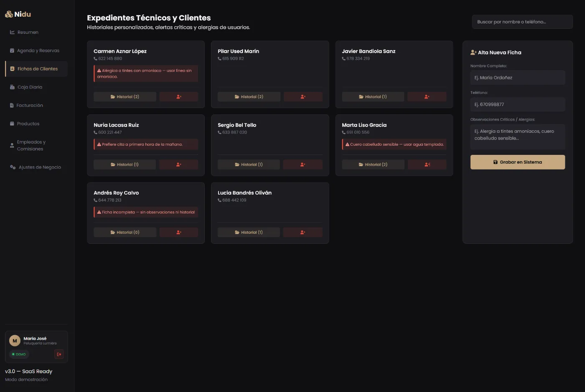Click the red user icon on Pilar Used Marín card
Screen dimensions: 585x392
303,97
